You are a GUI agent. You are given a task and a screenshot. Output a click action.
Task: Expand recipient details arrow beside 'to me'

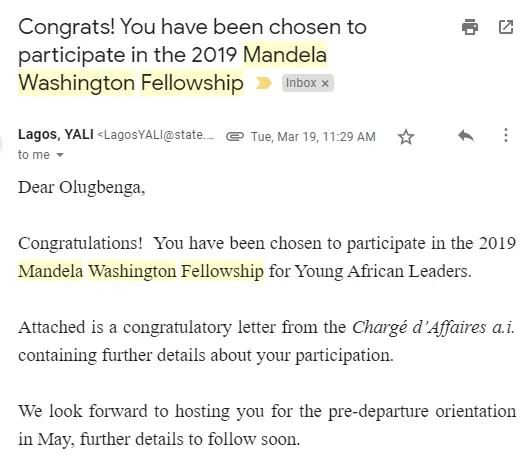60,155
